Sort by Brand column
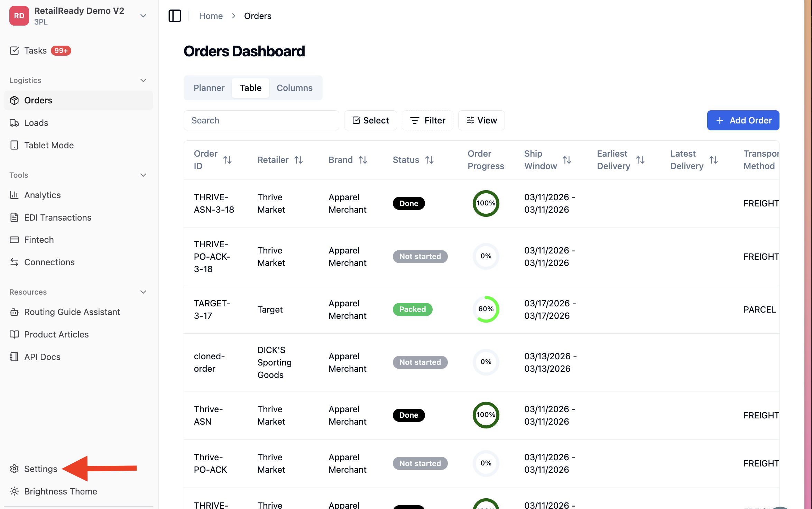The height and width of the screenshot is (509, 812). click(x=363, y=160)
